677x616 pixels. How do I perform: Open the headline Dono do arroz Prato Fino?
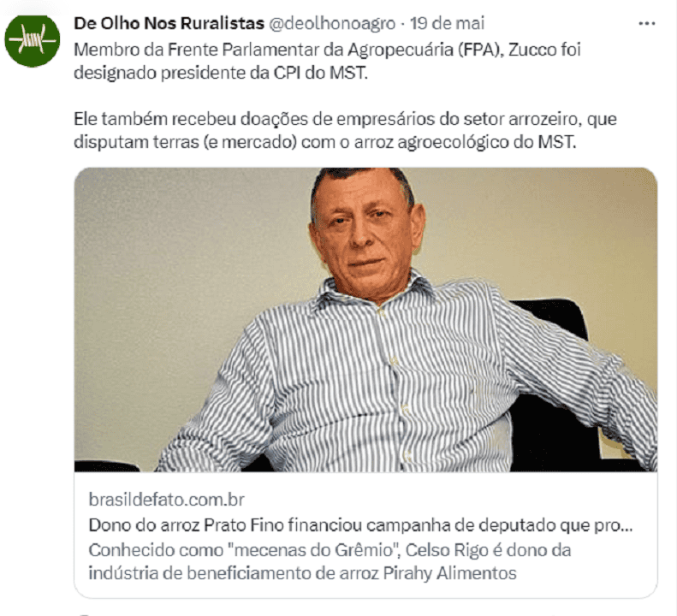pyautogui.click(x=360, y=525)
